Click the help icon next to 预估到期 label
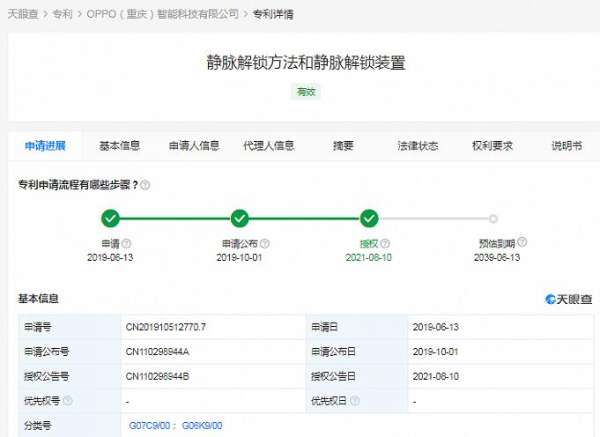 coord(522,242)
